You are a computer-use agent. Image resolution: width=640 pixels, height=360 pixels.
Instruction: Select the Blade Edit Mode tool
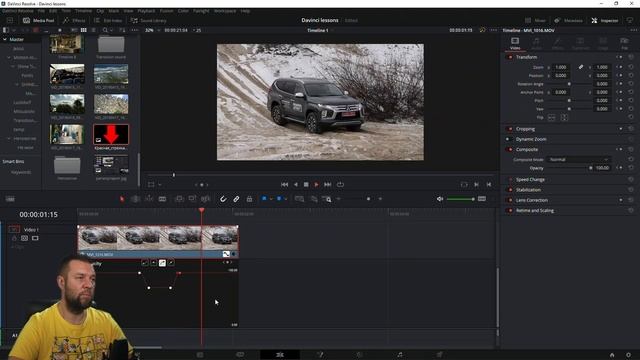click(162, 199)
